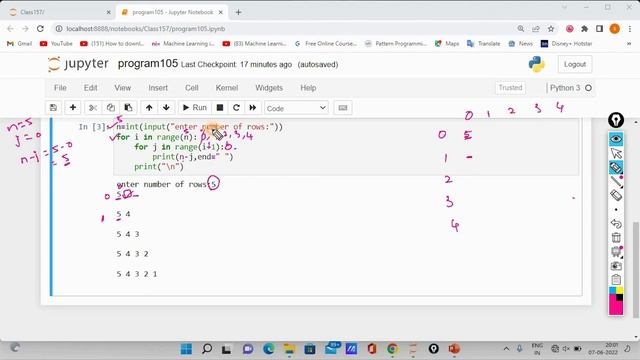This screenshot has height=360, width=640.
Task: Rename notebook by clicking program105 title
Action: (x=148, y=64)
